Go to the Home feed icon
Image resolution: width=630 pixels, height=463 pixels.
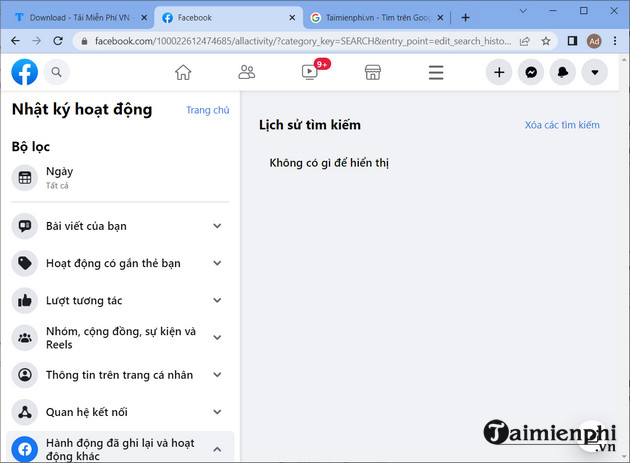(x=183, y=72)
